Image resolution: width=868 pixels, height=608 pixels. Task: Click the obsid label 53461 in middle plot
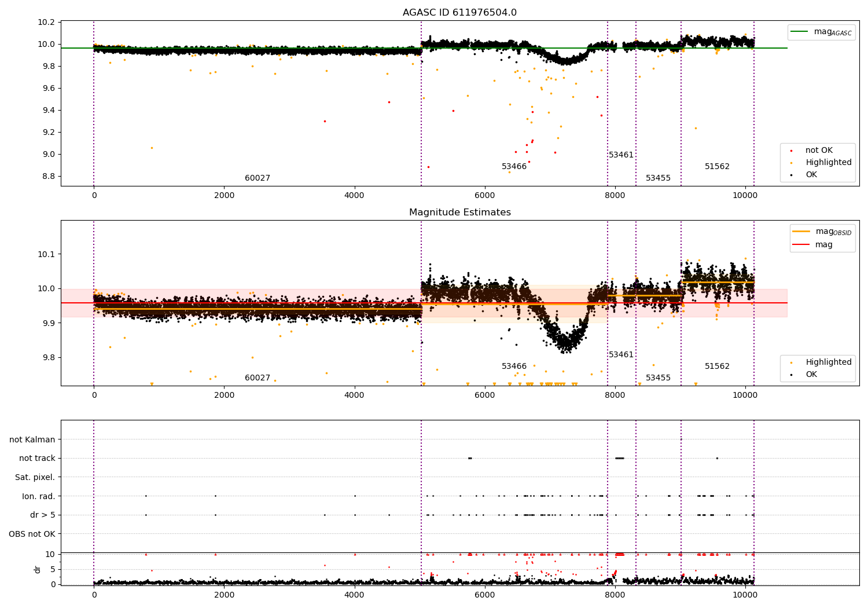coord(621,355)
